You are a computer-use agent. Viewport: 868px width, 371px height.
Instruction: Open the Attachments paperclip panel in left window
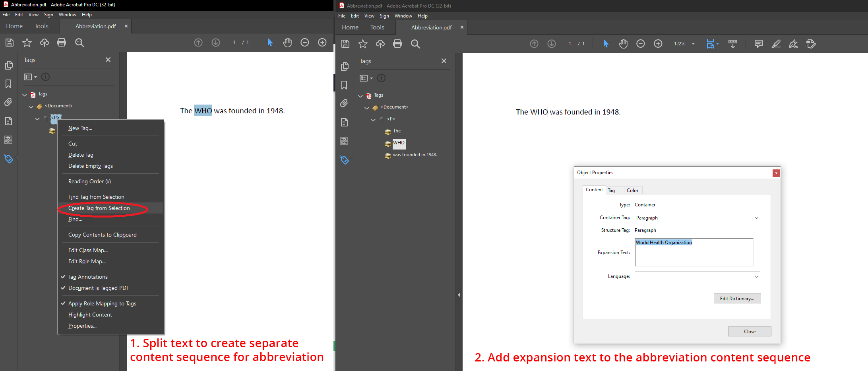8,102
